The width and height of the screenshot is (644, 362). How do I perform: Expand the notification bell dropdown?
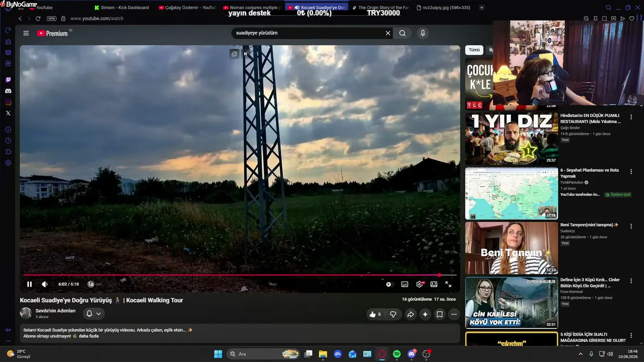94,314
